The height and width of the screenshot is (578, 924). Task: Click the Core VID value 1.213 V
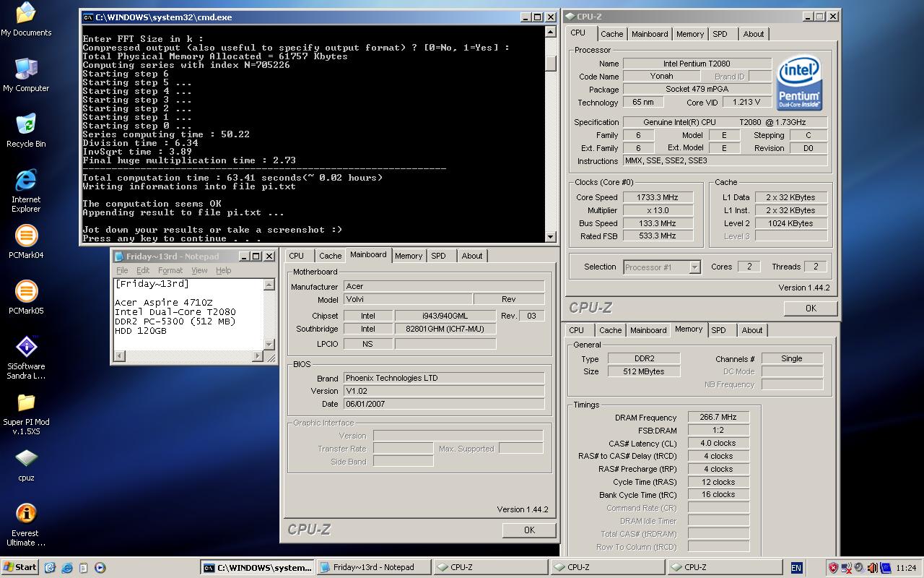coord(746,103)
